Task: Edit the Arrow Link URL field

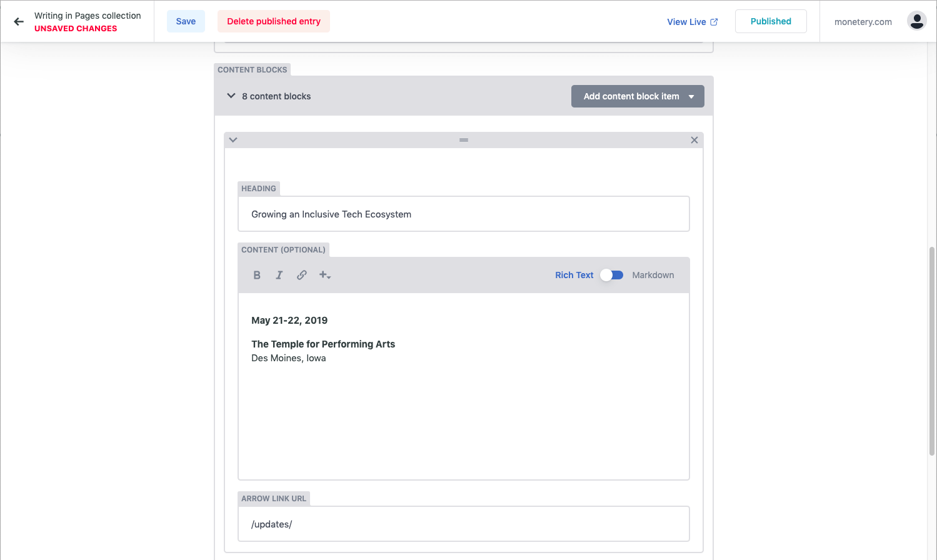Action: point(463,524)
